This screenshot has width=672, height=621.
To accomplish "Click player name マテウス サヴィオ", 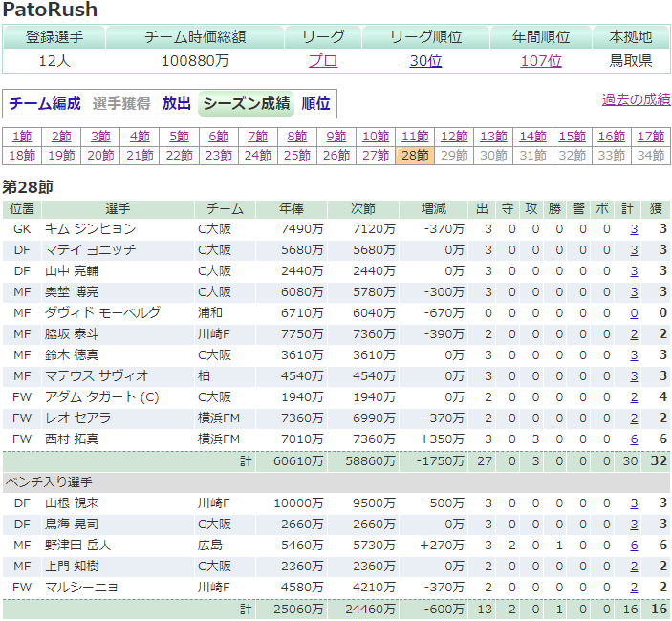I will pyautogui.click(x=97, y=376).
